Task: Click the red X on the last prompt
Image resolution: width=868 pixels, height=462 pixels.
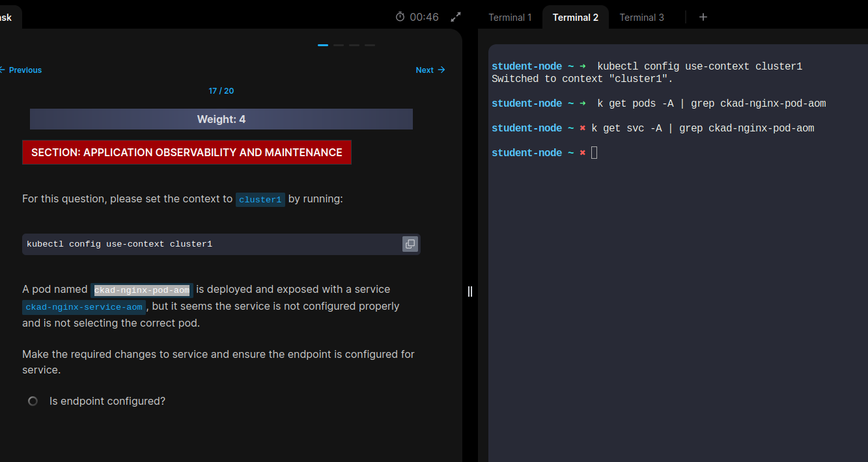Action: click(582, 153)
